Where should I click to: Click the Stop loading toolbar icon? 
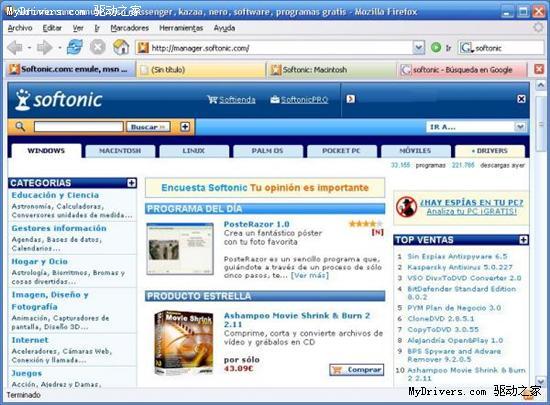[98, 47]
